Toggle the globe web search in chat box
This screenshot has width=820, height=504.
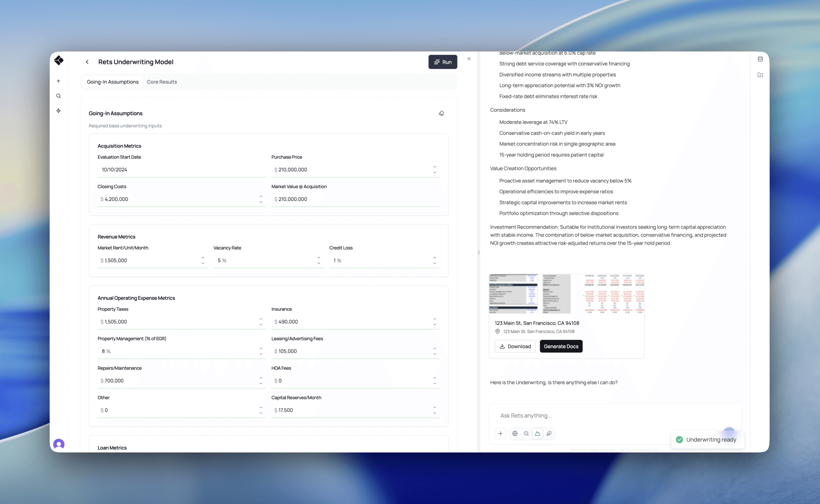click(x=515, y=433)
